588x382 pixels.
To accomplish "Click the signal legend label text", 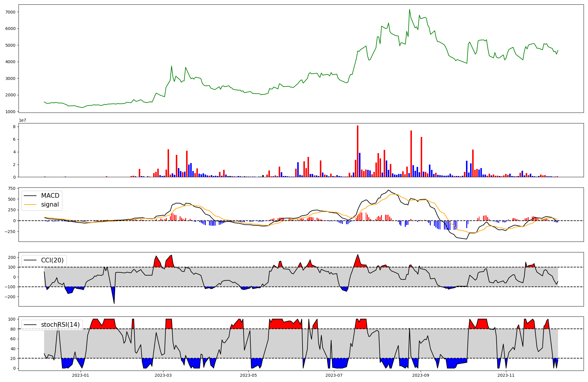I will [50, 205].
